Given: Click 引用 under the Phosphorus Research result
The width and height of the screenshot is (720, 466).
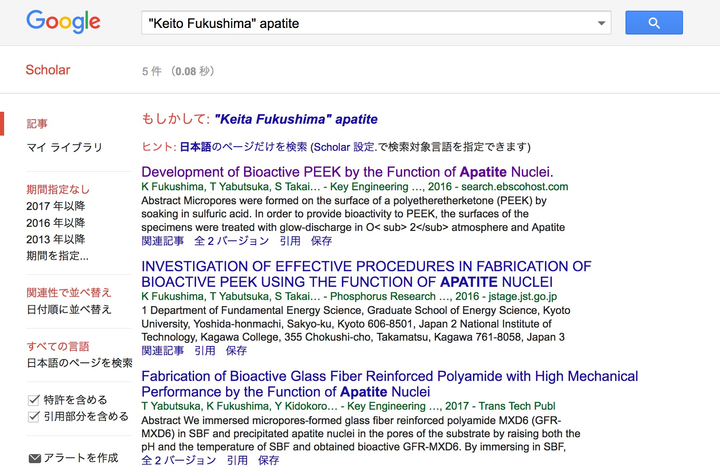Looking at the screenshot, I should pos(205,351).
